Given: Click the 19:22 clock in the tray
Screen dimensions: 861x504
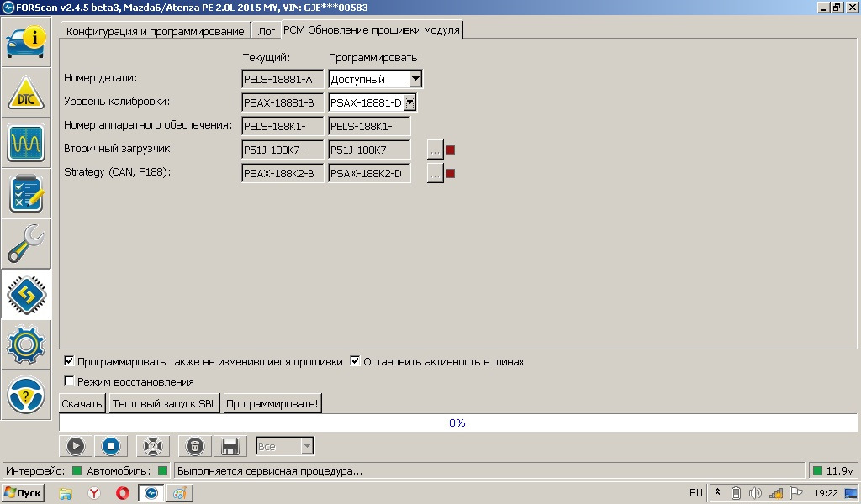Looking at the screenshot, I should pos(826,493).
